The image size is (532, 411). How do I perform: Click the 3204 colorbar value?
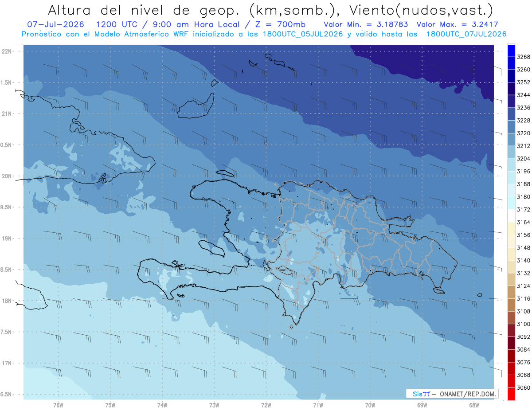click(x=523, y=159)
